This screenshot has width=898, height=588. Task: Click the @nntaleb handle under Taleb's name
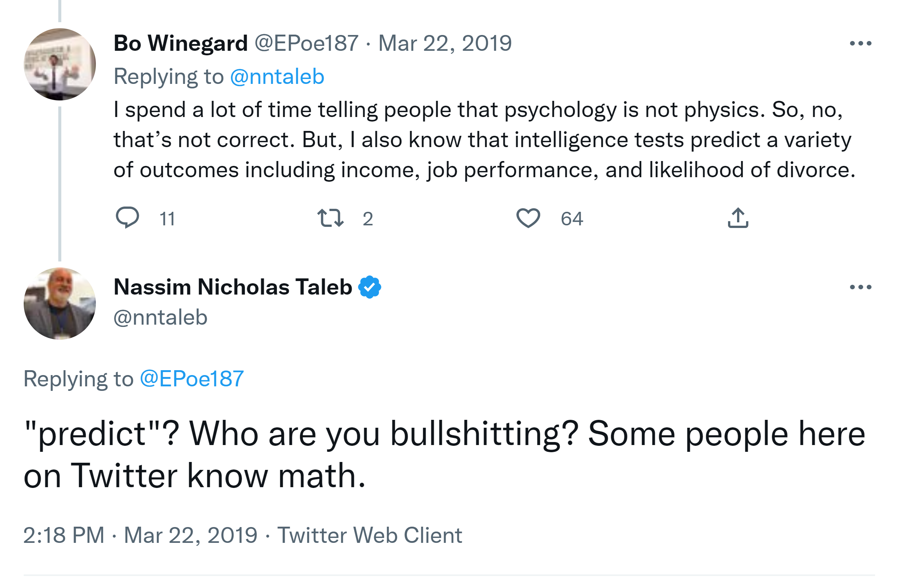160,318
